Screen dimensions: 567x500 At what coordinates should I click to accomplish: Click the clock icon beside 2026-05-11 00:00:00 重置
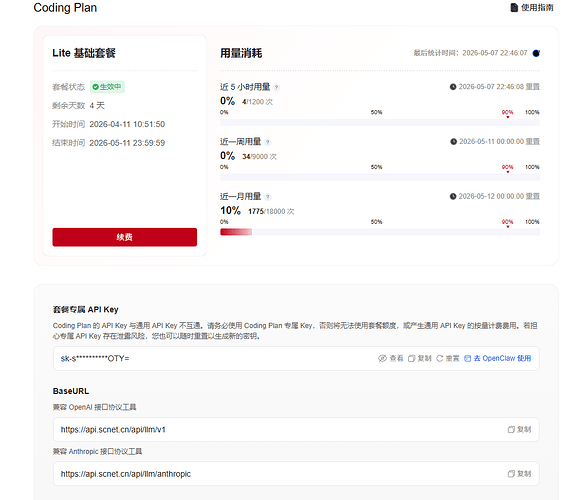coord(453,142)
